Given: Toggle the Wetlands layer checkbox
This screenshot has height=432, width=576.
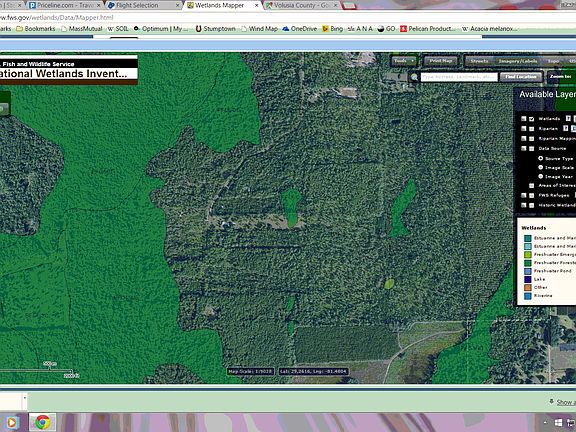Looking at the screenshot, I should (x=532, y=119).
